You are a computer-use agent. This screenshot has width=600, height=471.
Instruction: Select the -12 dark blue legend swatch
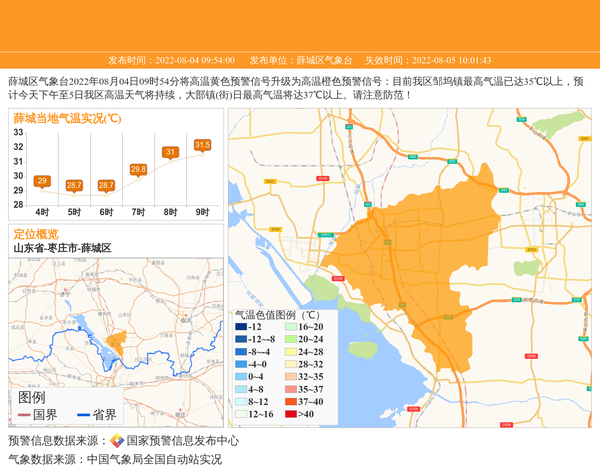point(241,327)
